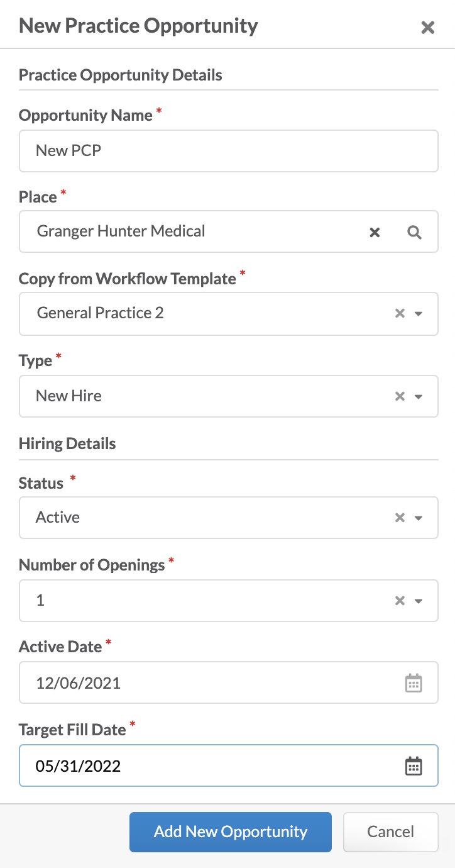Viewport: 455px width, 868px height.
Task: Clear the Active status selection
Action: point(400,518)
